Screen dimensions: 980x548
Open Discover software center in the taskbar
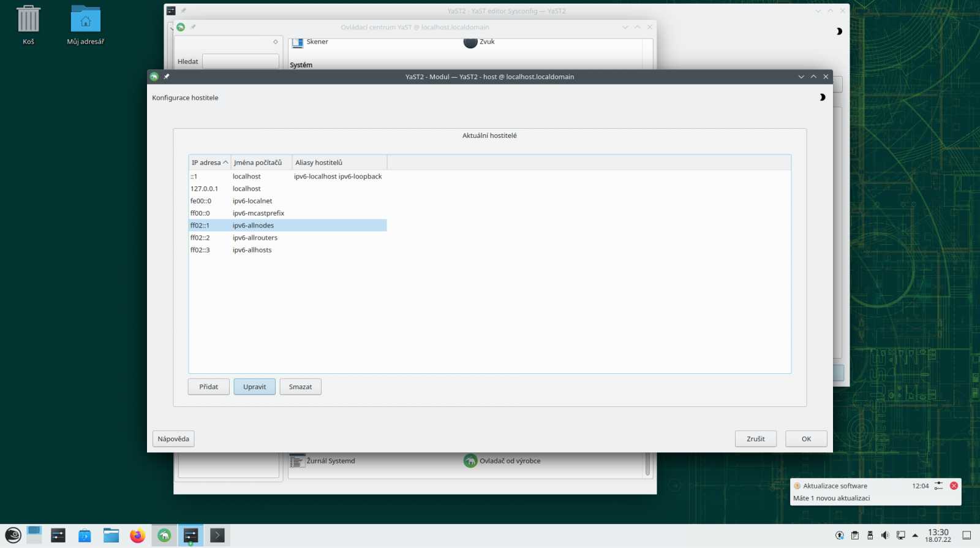[x=85, y=535]
